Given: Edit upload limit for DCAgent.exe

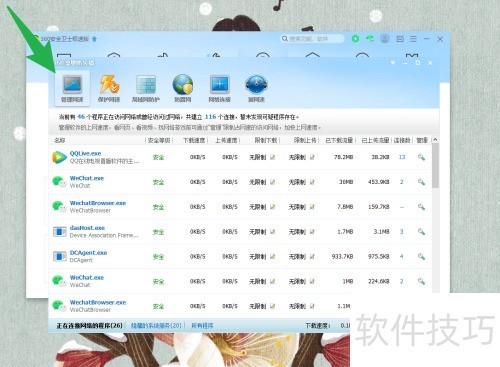Looking at the screenshot, I should point(312,257).
